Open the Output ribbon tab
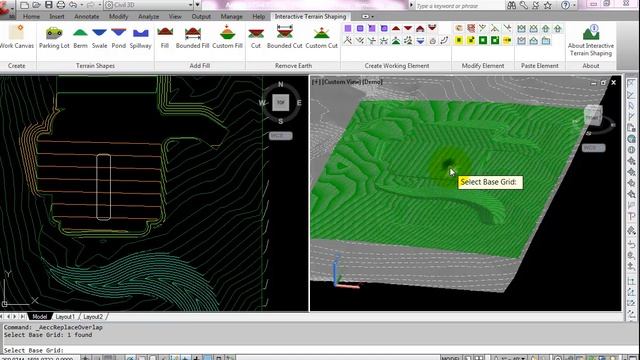This screenshot has height=360, width=640. click(201, 16)
